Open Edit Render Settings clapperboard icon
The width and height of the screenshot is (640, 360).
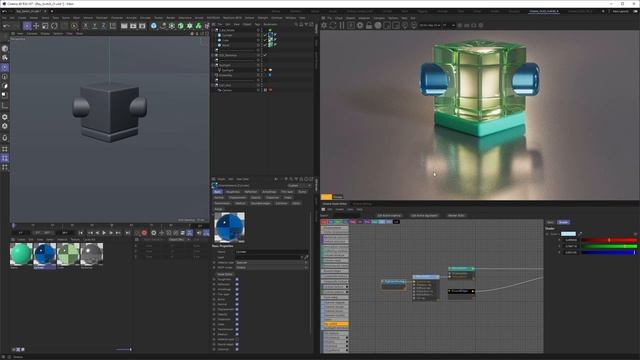[142, 26]
